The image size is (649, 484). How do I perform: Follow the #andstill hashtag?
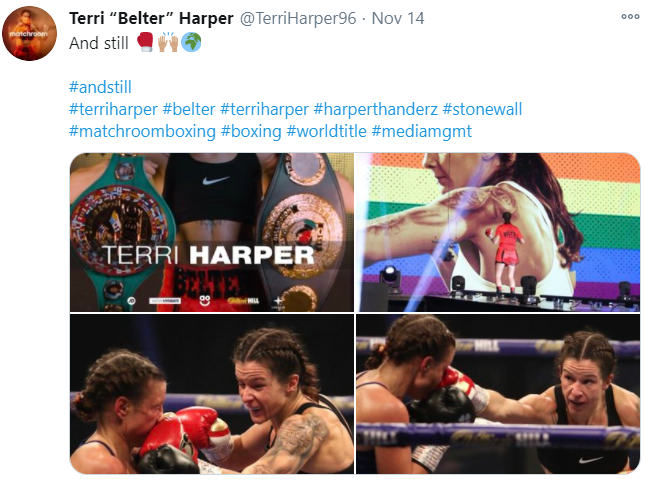100,87
